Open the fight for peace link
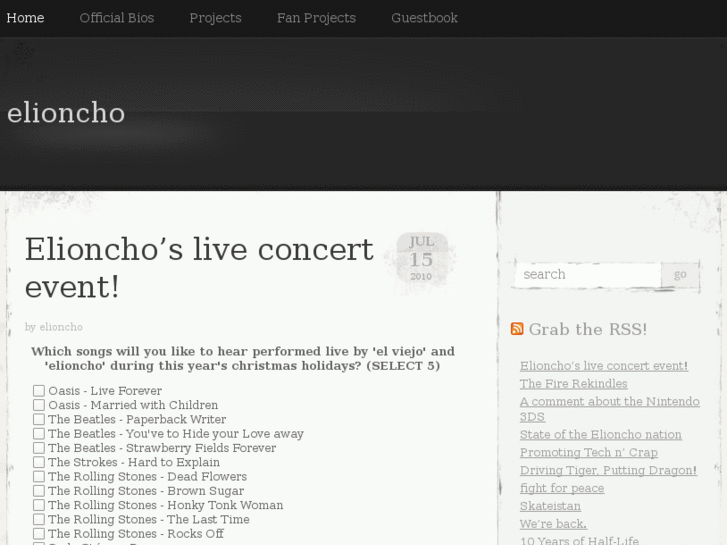The width and height of the screenshot is (727, 545). pos(562,488)
